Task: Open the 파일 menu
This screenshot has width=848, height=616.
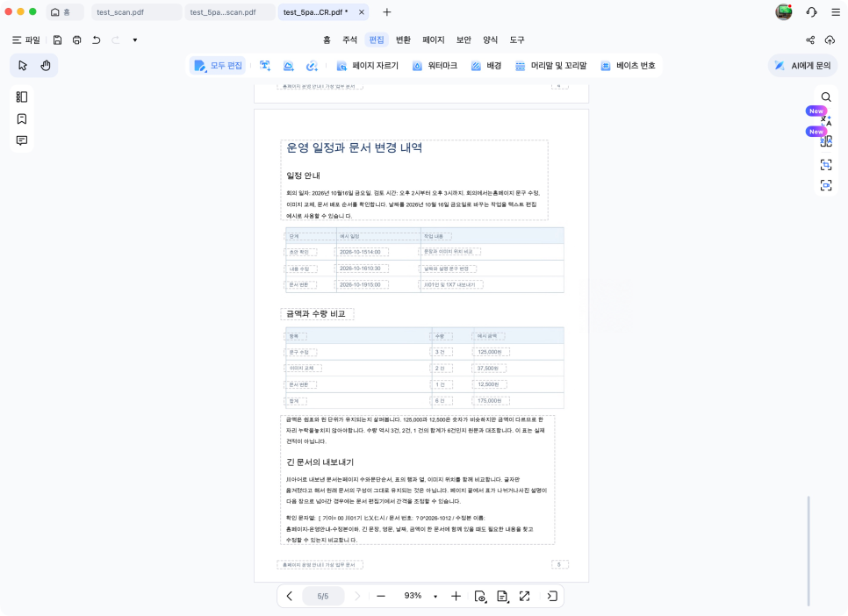Action: pyautogui.click(x=26, y=40)
